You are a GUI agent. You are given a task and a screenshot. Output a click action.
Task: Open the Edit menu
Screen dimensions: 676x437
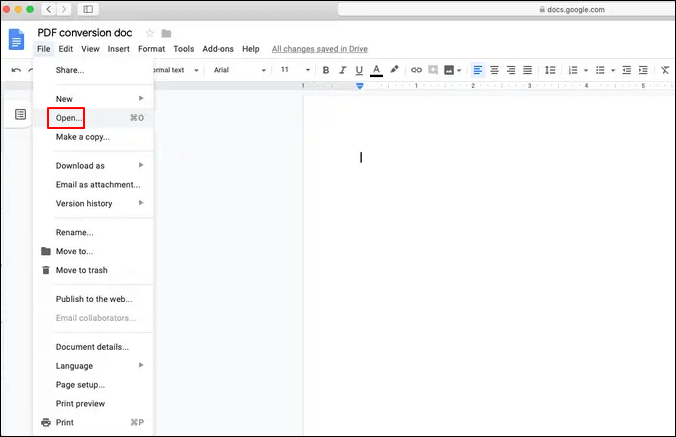(66, 49)
